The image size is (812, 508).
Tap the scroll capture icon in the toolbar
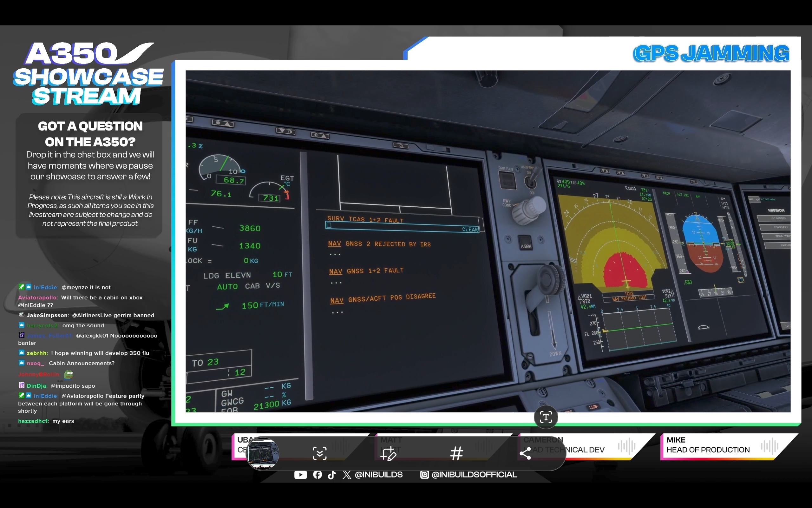coord(319,453)
